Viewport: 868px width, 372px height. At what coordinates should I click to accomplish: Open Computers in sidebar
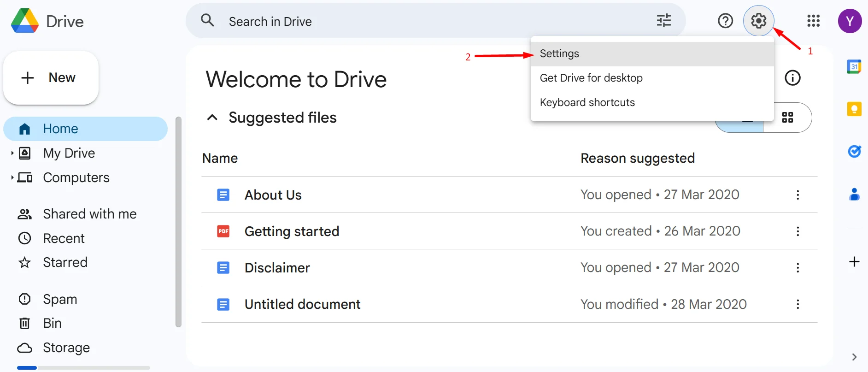point(76,177)
